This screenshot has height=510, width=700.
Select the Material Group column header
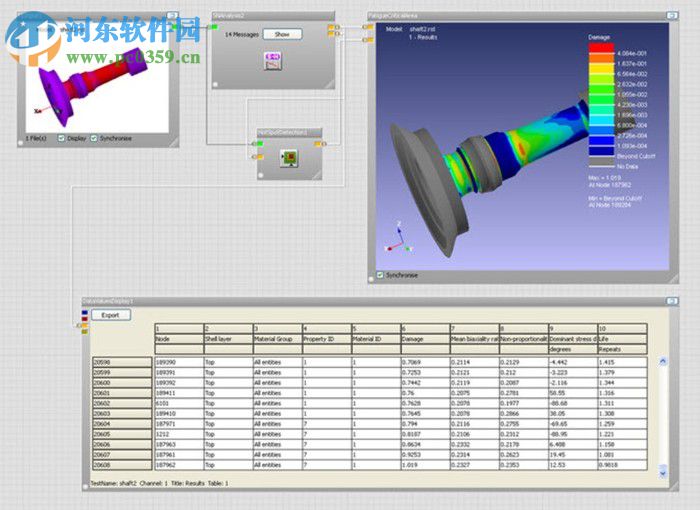[277, 339]
